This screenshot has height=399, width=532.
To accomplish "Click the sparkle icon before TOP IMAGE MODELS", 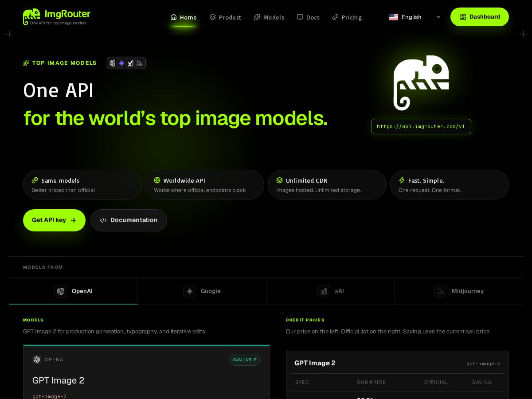I will [x=26, y=63].
